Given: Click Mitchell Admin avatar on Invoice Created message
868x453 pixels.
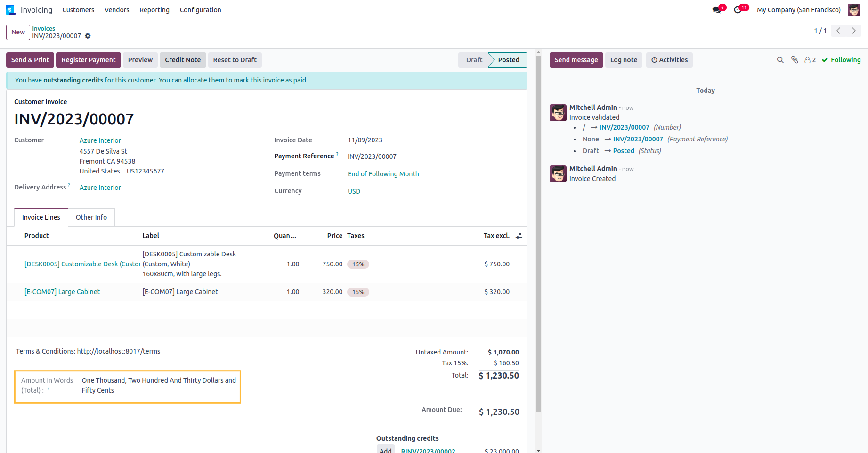Looking at the screenshot, I should (x=558, y=174).
